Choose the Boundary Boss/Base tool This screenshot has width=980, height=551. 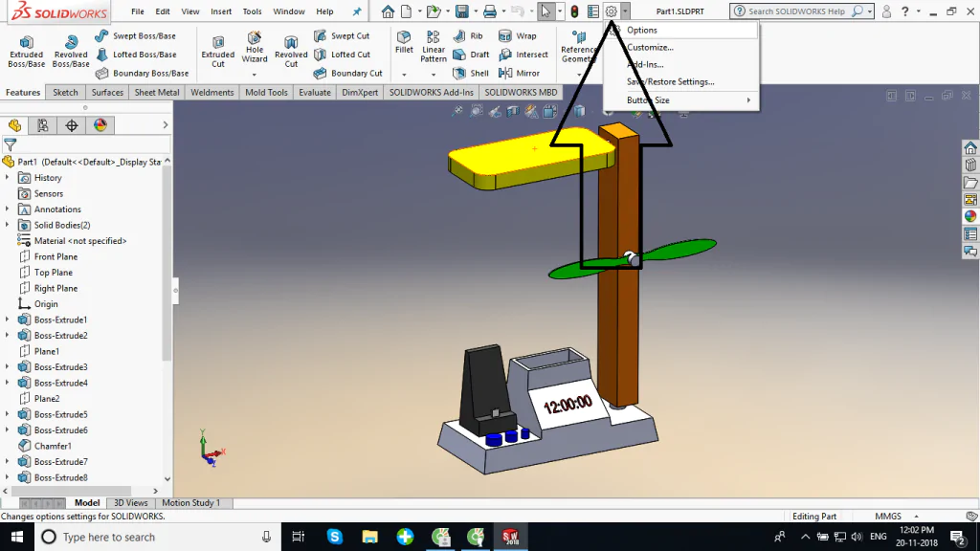pos(142,73)
